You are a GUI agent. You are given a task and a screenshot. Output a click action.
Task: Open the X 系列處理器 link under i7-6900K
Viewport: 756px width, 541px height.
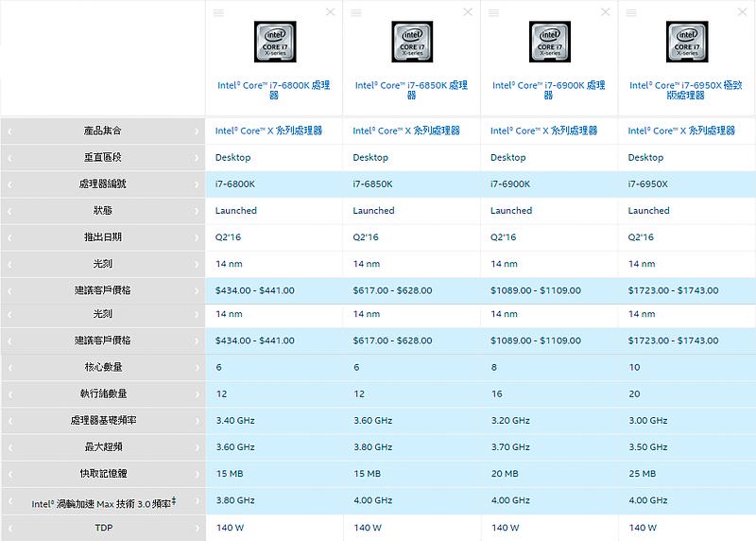pyautogui.click(x=544, y=131)
